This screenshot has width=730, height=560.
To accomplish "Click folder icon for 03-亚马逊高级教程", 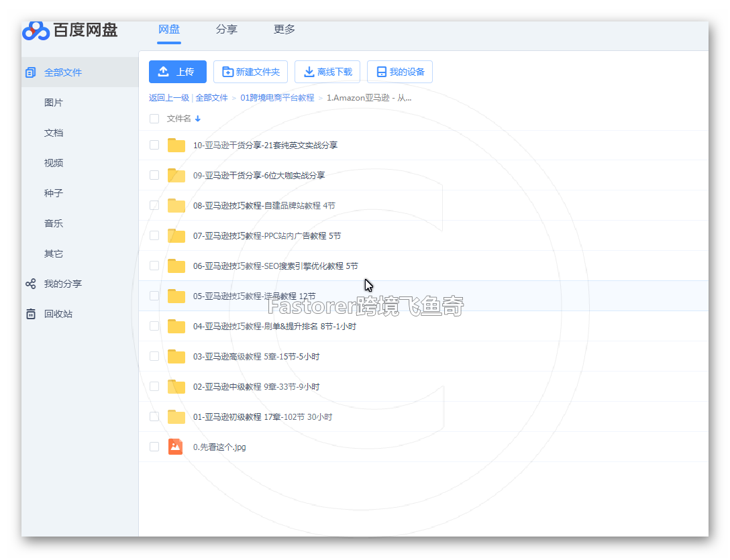I will pyautogui.click(x=176, y=356).
